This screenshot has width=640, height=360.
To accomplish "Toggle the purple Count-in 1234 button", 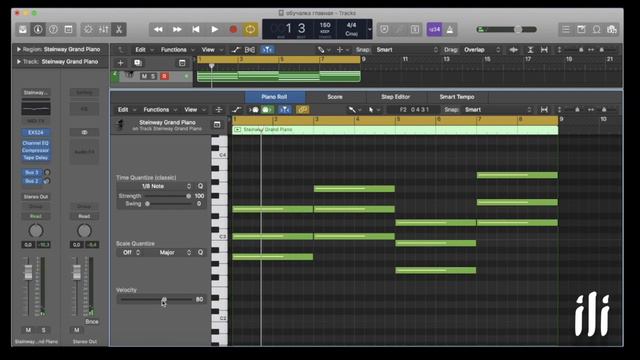I will click(434, 29).
